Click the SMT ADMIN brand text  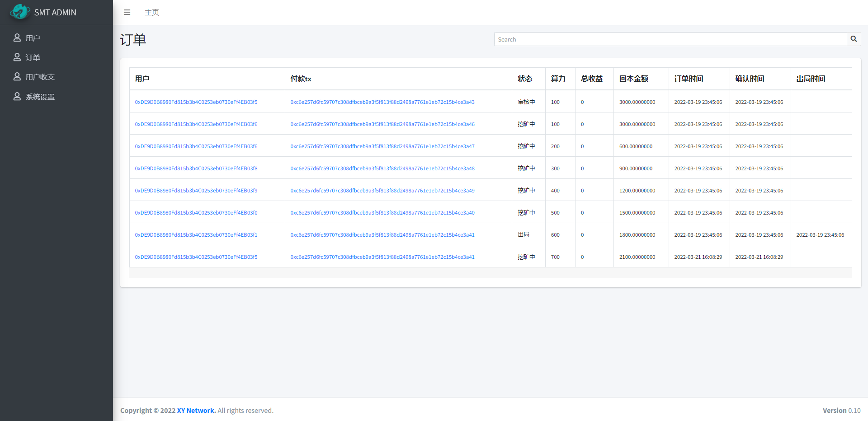(x=55, y=12)
